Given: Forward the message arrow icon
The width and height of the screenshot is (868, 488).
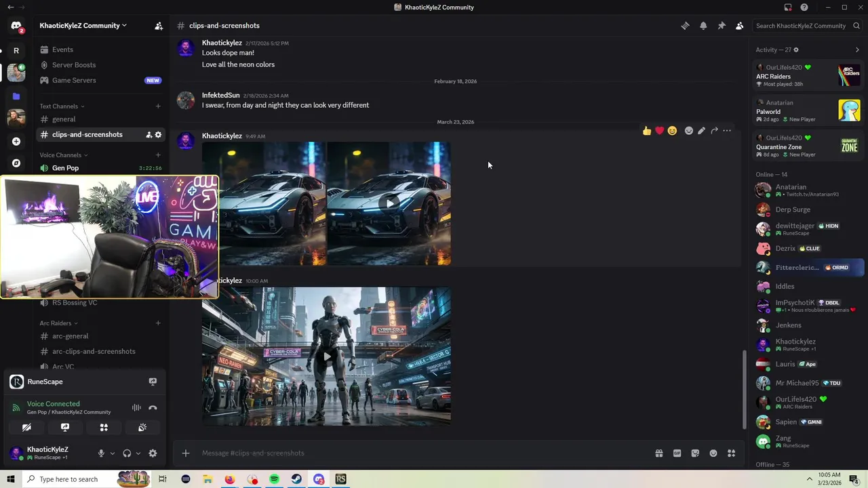Looking at the screenshot, I should 714,131.
